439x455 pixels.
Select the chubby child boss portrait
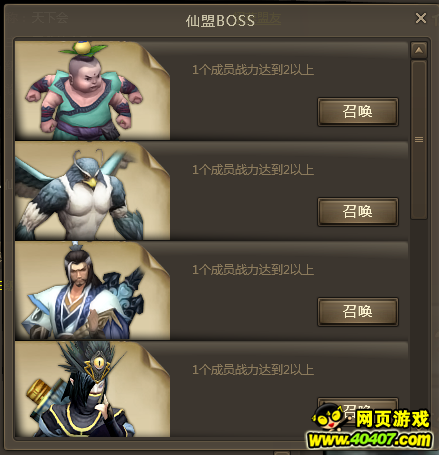(x=93, y=90)
